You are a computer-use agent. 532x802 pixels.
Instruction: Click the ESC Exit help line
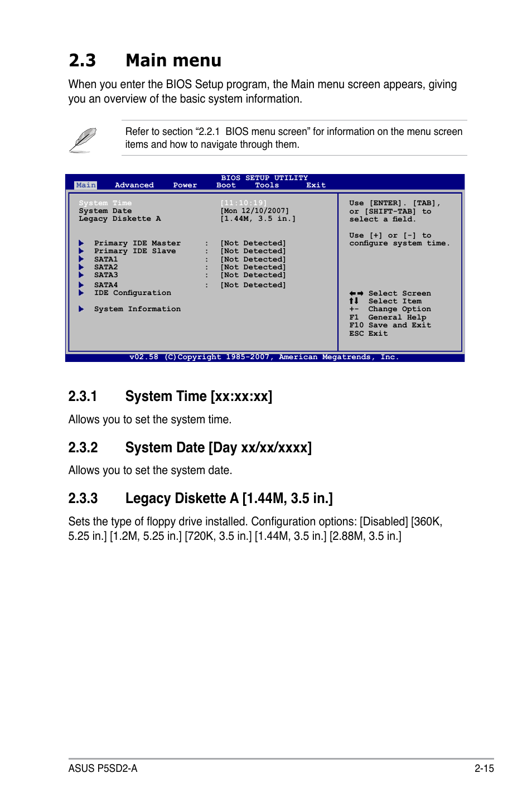click(x=369, y=334)
